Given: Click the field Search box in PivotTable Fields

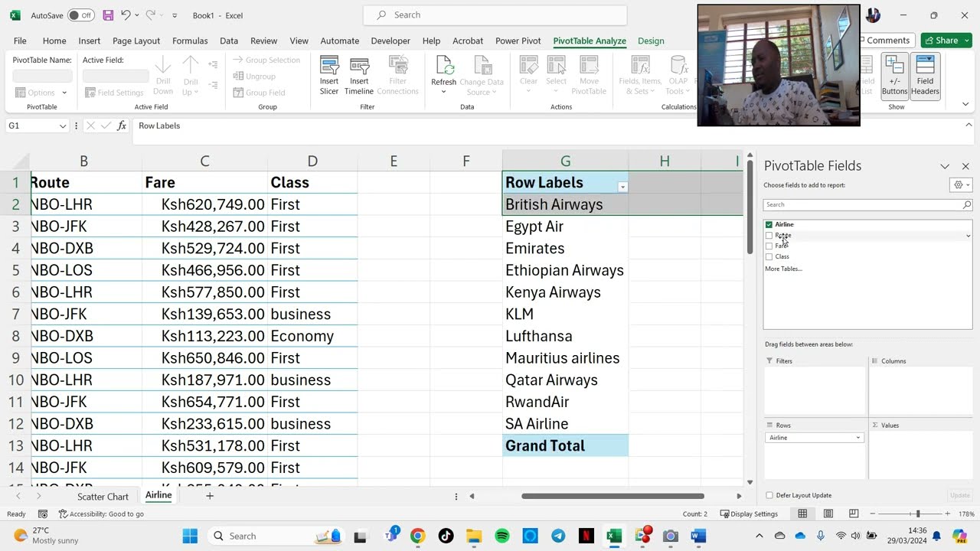Looking at the screenshot, I should [867, 204].
